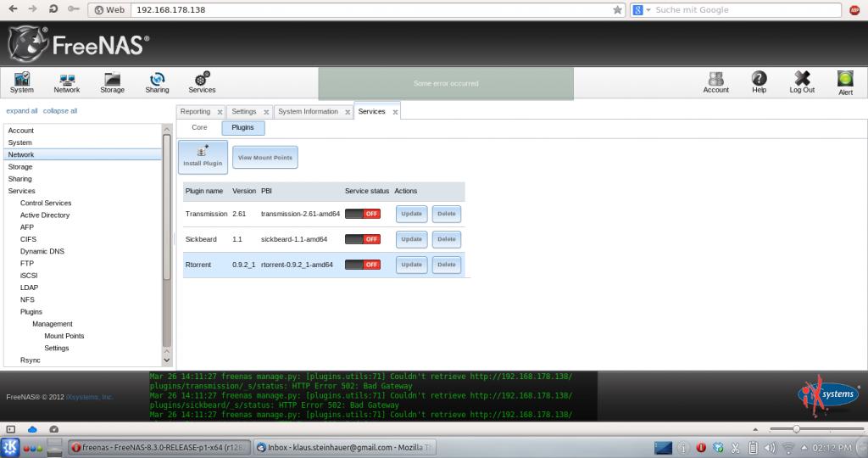Open the Storage toolbar icon
This screenshot has width=868, height=458.
(x=113, y=82)
